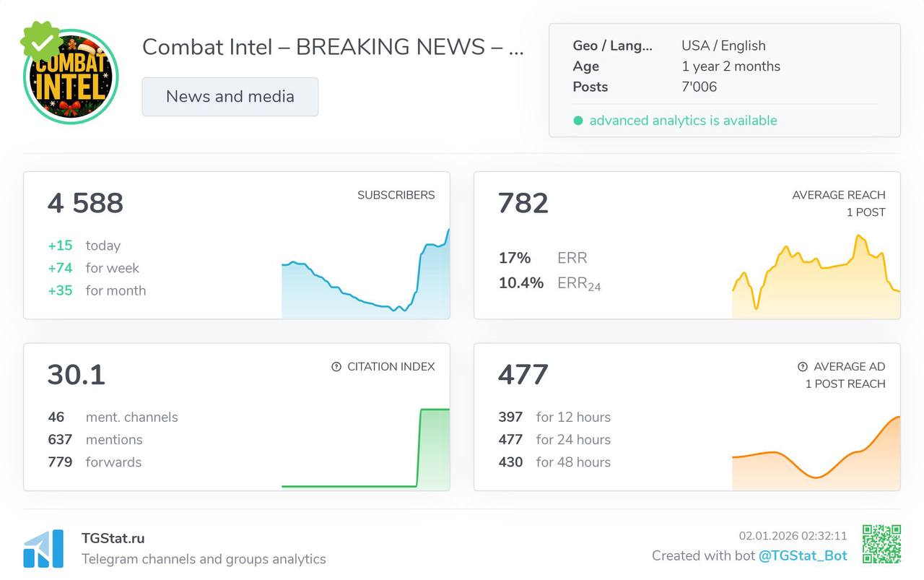Viewport: 924px width, 580px height.
Task: Open the @TGStat_Bot link
Action: 802,555
